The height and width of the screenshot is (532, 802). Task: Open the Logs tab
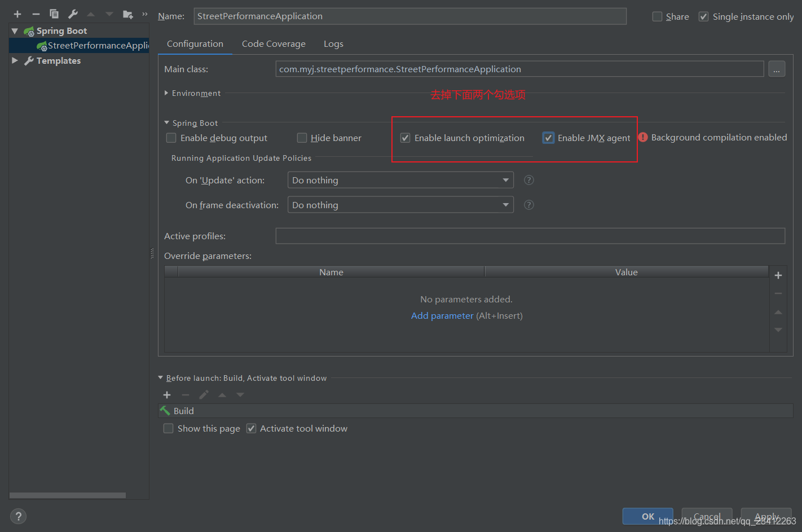(333, 44)
